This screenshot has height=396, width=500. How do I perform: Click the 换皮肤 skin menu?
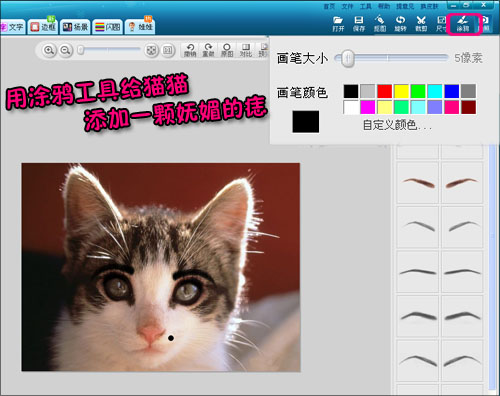click(429, 6)
